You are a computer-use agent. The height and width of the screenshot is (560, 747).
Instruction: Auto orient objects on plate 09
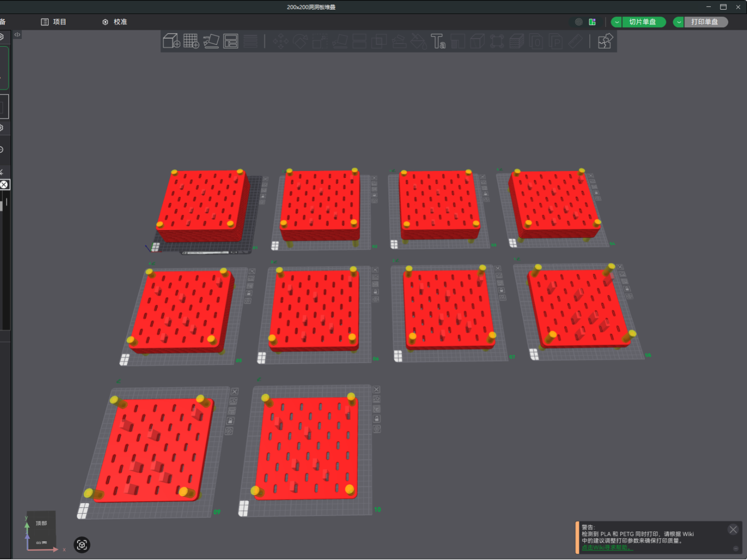point(233,401)
